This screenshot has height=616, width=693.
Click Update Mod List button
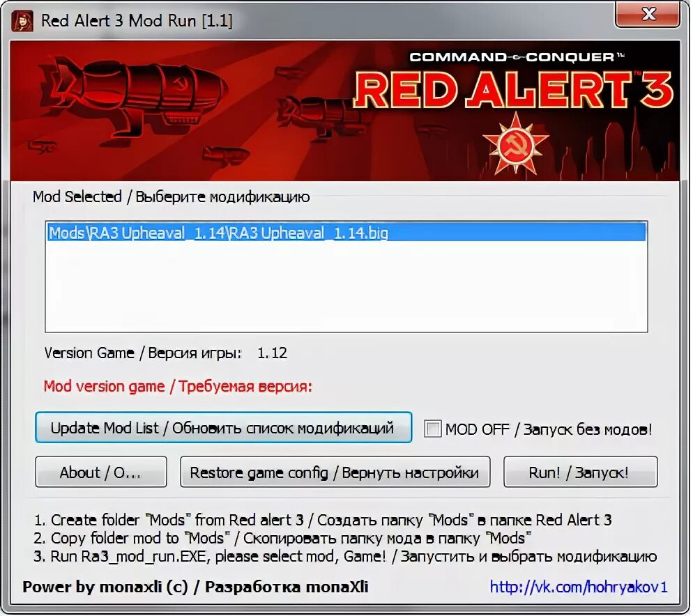pos(224,428)
